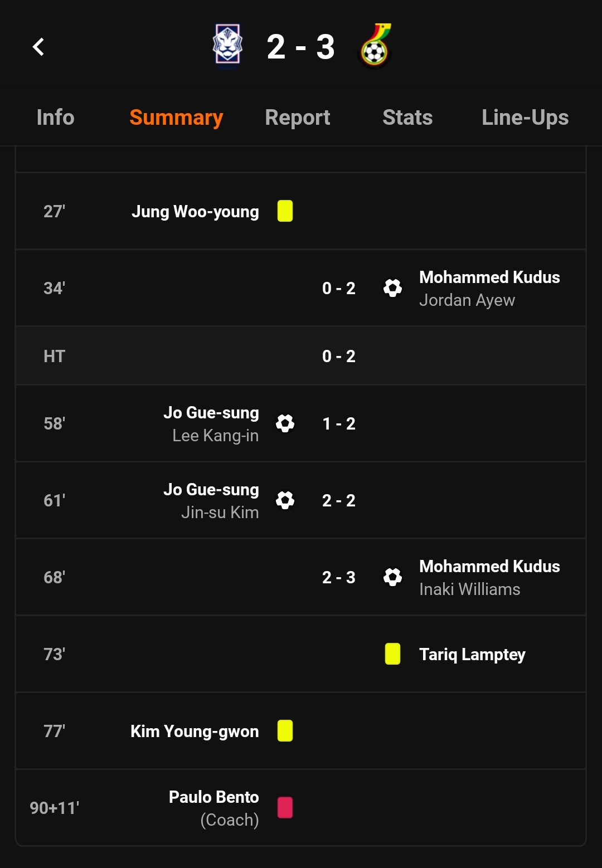Tap Kim Young-gwon's yellow card icon

point(285,731)
